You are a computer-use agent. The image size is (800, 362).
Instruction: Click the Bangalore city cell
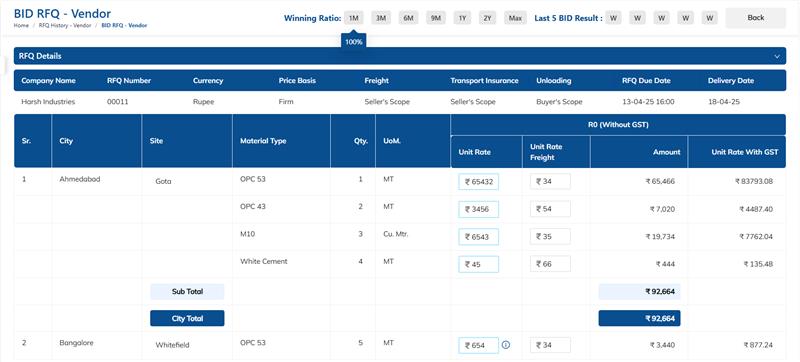tap(77, 343)
